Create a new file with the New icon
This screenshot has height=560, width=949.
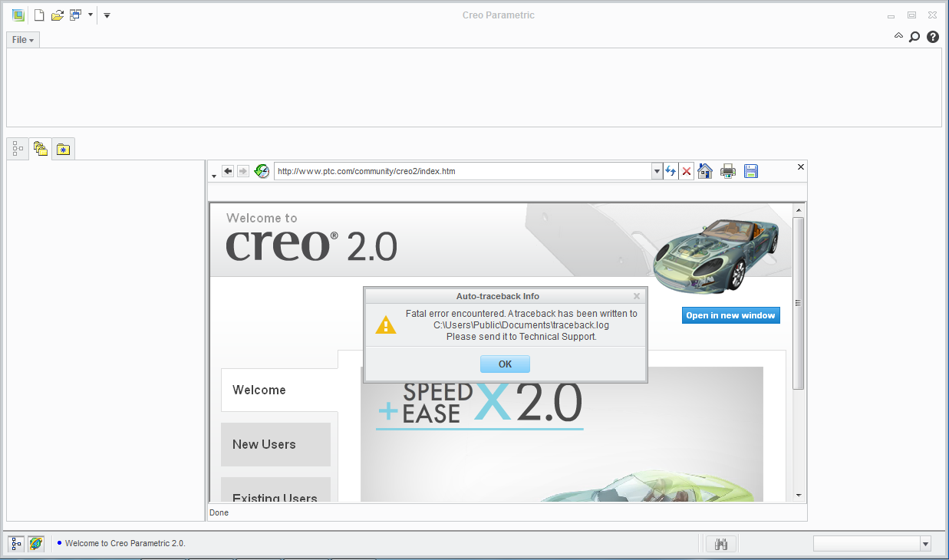(x=39, y=15)
